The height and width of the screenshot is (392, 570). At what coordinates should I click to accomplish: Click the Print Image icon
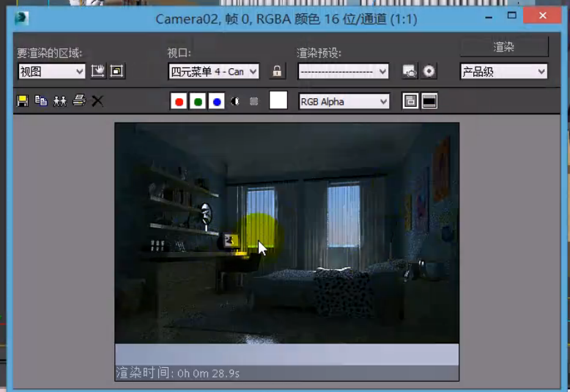coord(79,100)
